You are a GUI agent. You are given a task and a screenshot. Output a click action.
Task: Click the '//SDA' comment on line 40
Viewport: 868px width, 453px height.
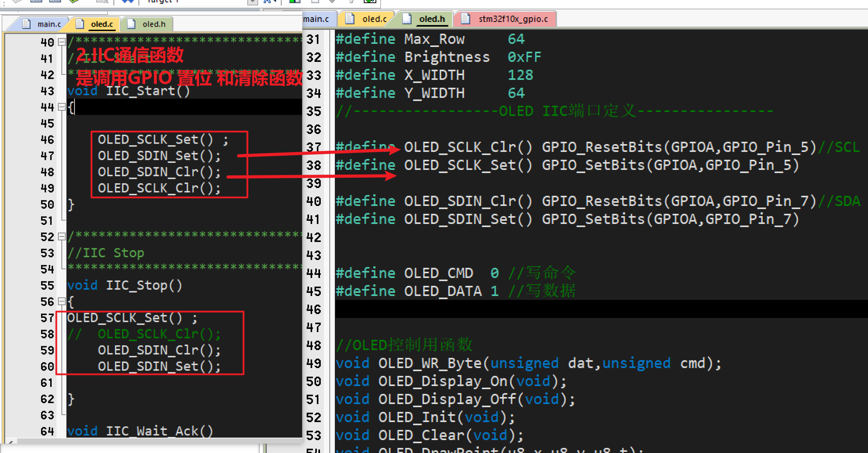click(x=839, y=201)
